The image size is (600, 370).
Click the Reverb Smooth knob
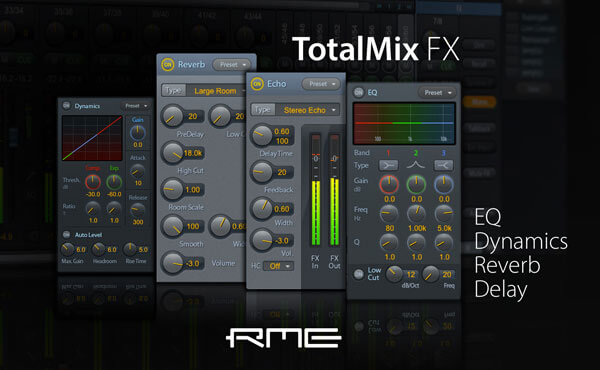coord(173,227)
